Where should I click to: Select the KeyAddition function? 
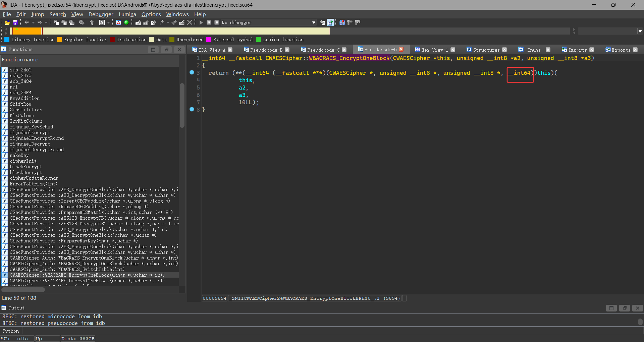pos(24,98)
